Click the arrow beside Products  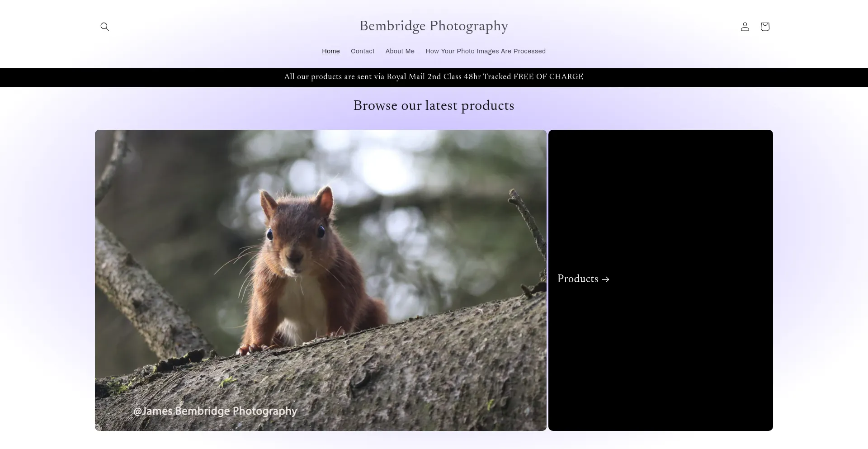pos(606,279)
